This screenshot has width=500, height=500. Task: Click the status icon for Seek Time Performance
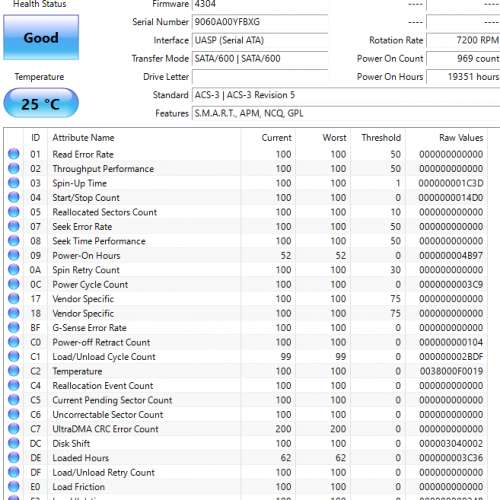tap(14, 241)
